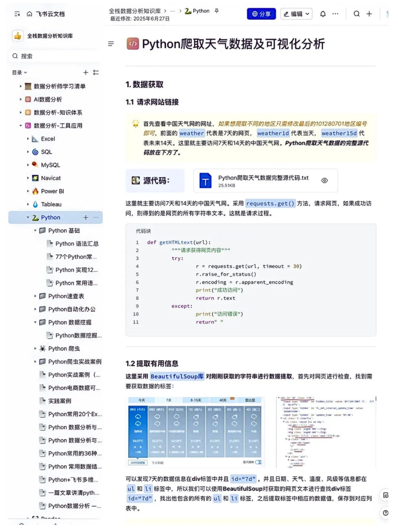
Task: Open 一篇文章讲清pyth... document
Action: 74,493
